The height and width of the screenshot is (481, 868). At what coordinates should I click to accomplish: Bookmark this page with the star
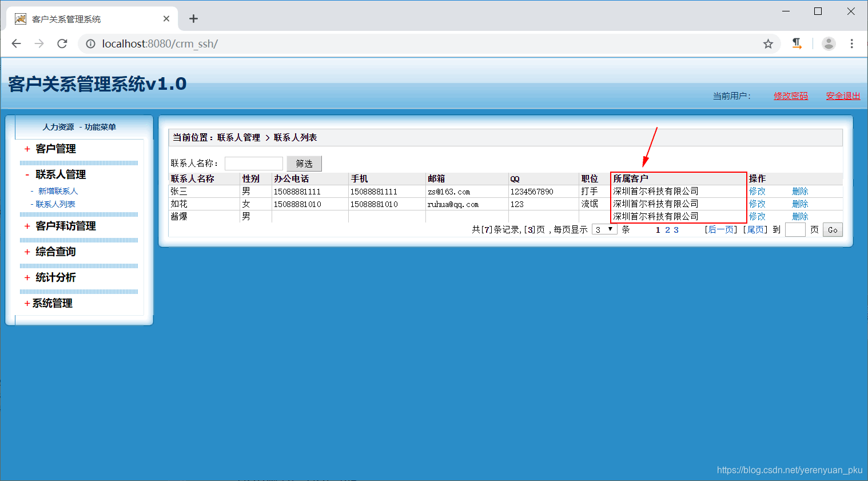click(x=768, y=44)
